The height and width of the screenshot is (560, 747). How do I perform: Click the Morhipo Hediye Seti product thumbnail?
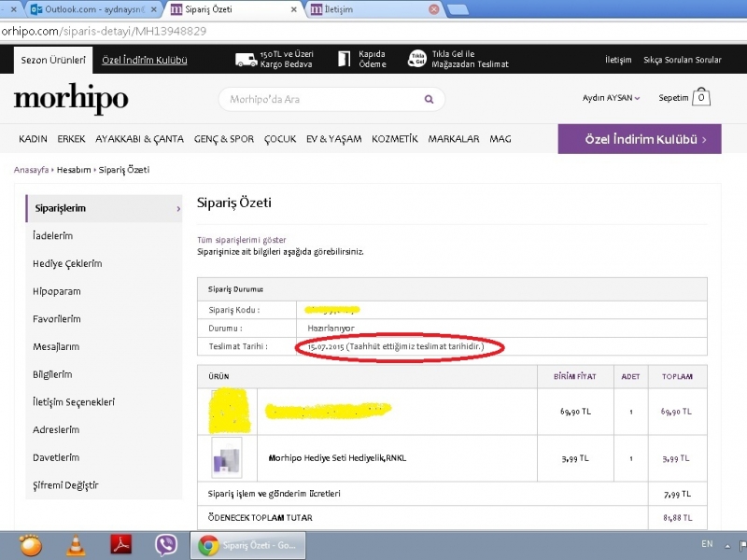click(x=226, y=458)
